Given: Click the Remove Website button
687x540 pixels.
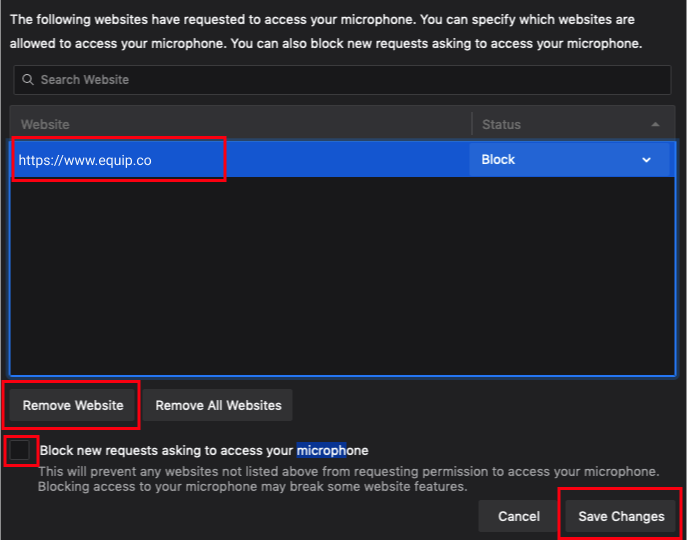Looking at the screenshot, I should 73,405.
